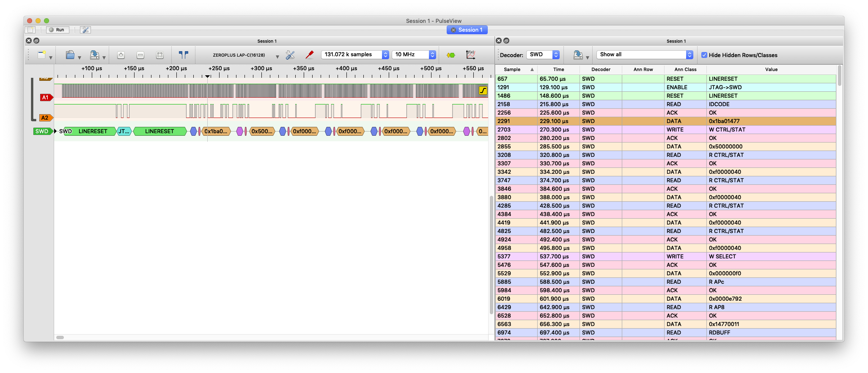Zoom to fit the waveform
This screenshot has height=373, width=868.
coord(160,55)
